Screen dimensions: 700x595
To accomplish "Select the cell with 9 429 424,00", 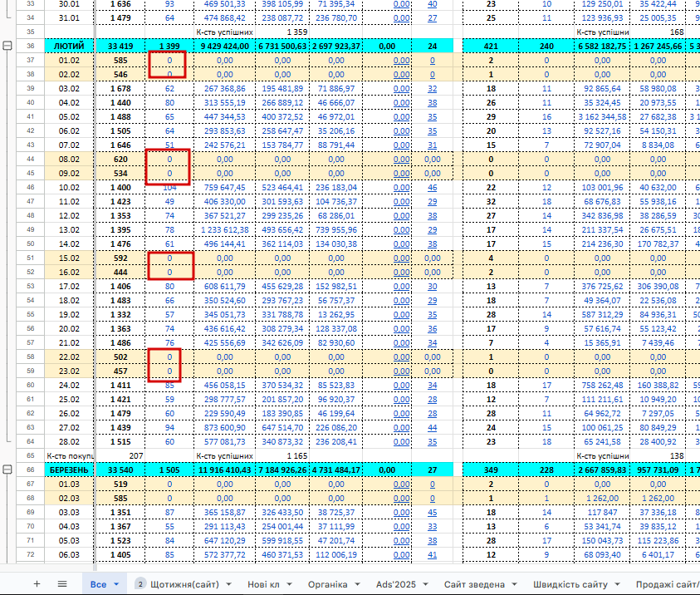I will point(224,46).
